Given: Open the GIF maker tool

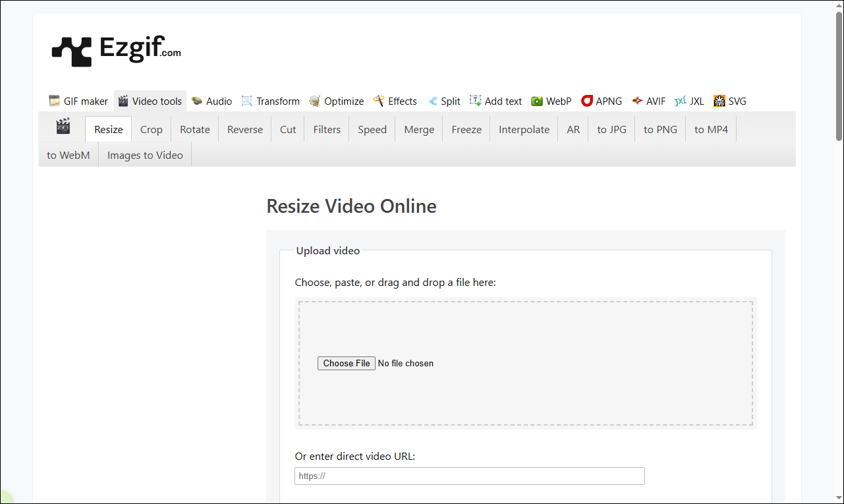Looking at the screenshot, I should pyautogui.click(x=78, y=101).
